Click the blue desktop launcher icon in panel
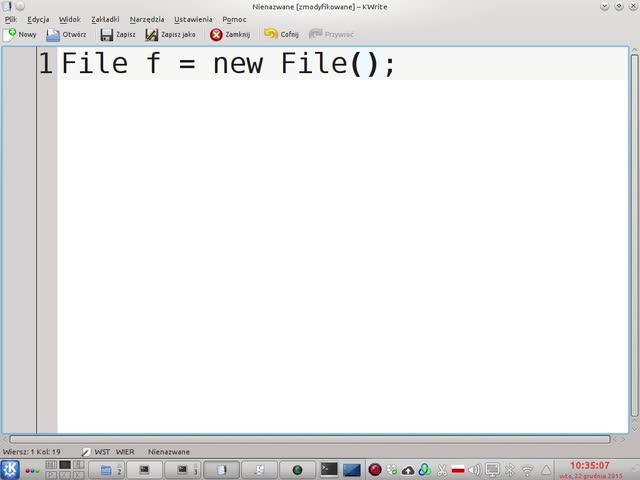 (x=352, y=470)
